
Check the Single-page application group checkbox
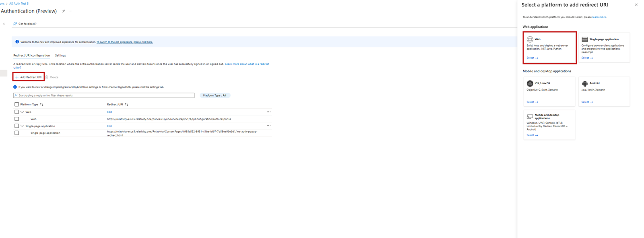click(x=17, y=126)
